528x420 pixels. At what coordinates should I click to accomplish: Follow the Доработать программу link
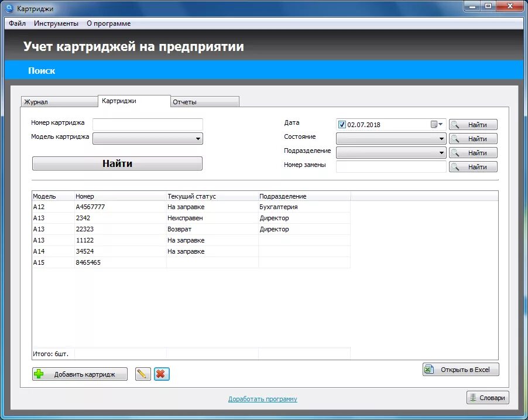[262, 398]
